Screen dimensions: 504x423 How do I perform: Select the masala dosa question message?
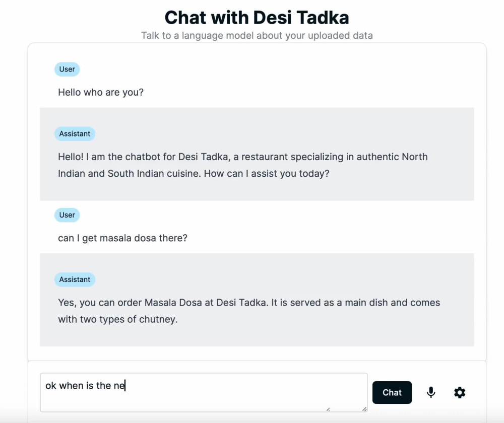(x=122, y=238)
